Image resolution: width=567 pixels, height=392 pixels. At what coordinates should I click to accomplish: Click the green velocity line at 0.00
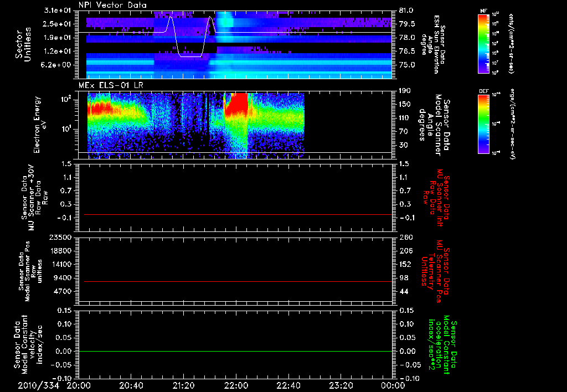236,351
